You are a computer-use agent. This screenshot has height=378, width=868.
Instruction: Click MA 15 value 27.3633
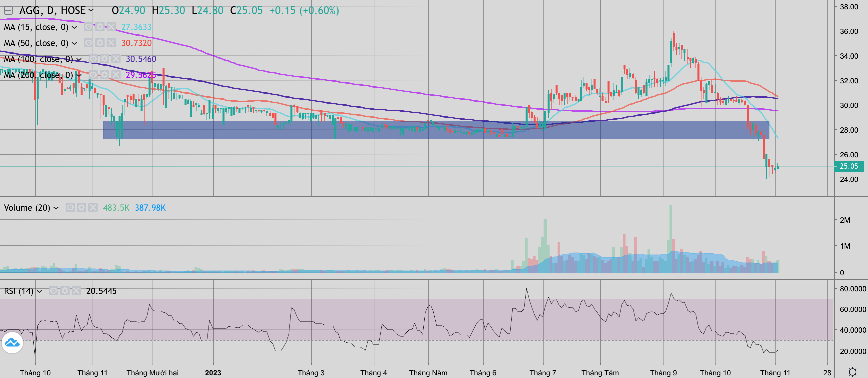click(137, 27)
